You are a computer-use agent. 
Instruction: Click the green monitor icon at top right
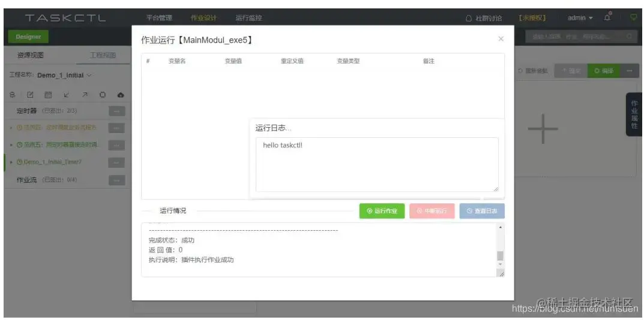[x=634, y=17]
